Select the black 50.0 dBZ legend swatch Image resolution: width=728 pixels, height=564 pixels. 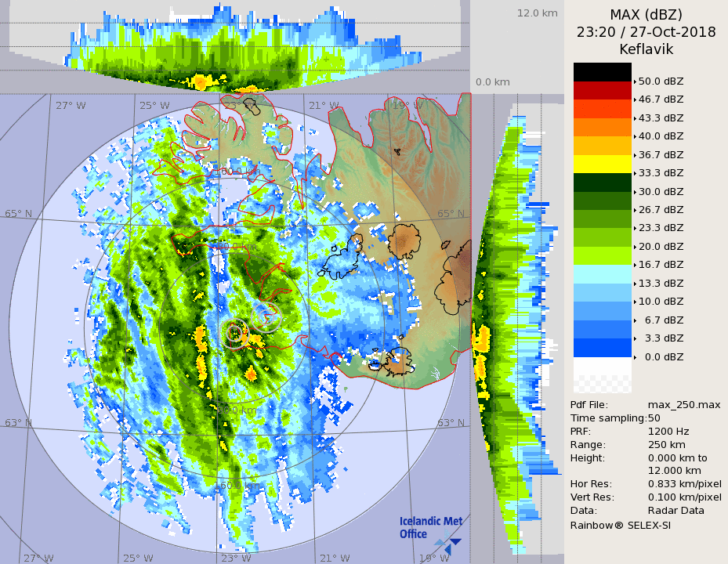pos(602,72)
